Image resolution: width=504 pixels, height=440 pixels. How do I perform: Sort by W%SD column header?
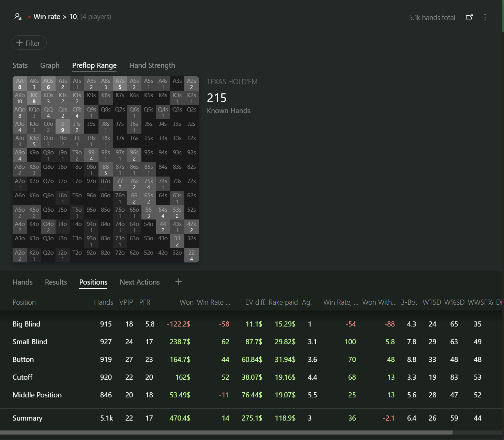(454, 302)
